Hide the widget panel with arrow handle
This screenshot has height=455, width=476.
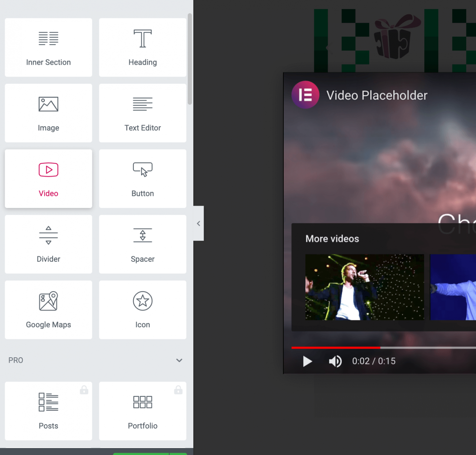pos(198,223)
